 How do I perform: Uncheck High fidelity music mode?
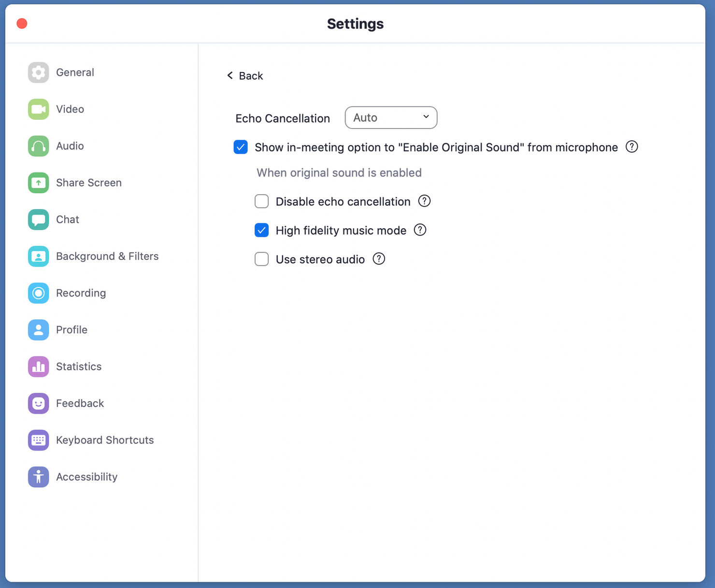261,230
